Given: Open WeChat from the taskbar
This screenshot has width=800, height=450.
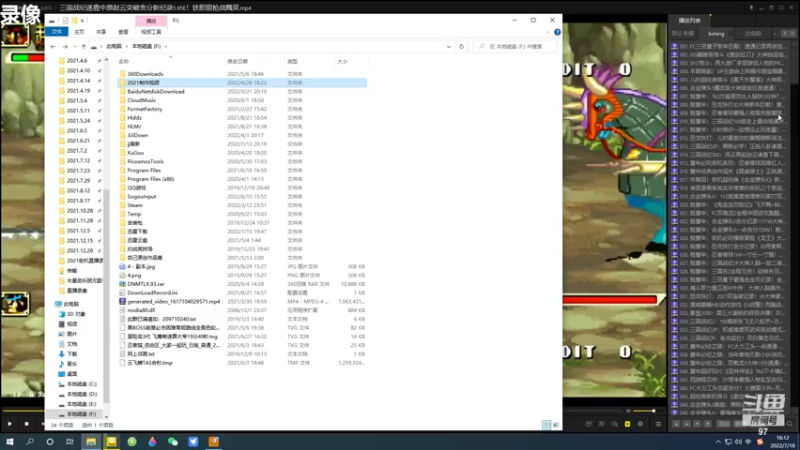Looking at the screenshot, I should [172, 441].
